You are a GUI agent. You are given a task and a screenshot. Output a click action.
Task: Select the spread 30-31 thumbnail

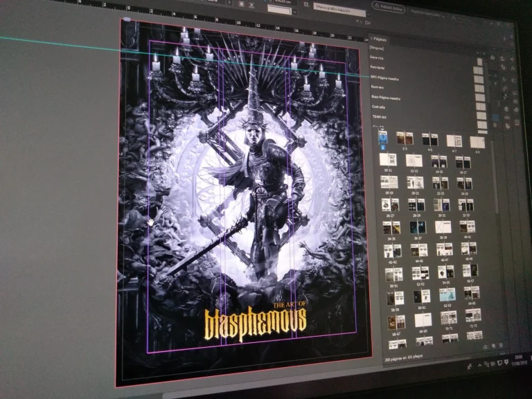[441, 205]
